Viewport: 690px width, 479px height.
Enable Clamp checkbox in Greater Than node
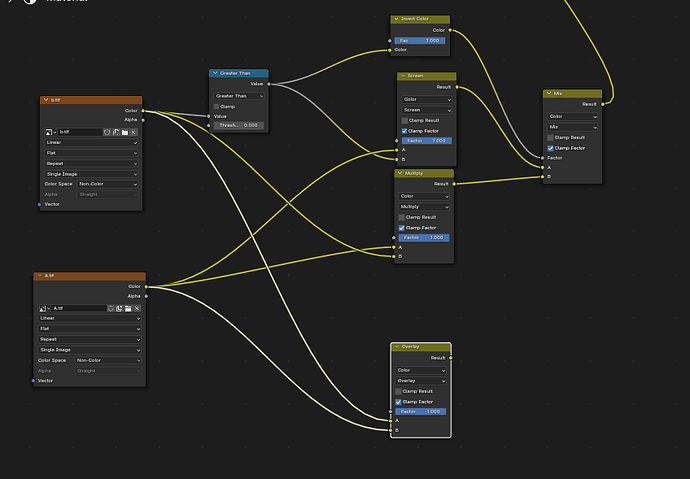[x=217, y=106]
